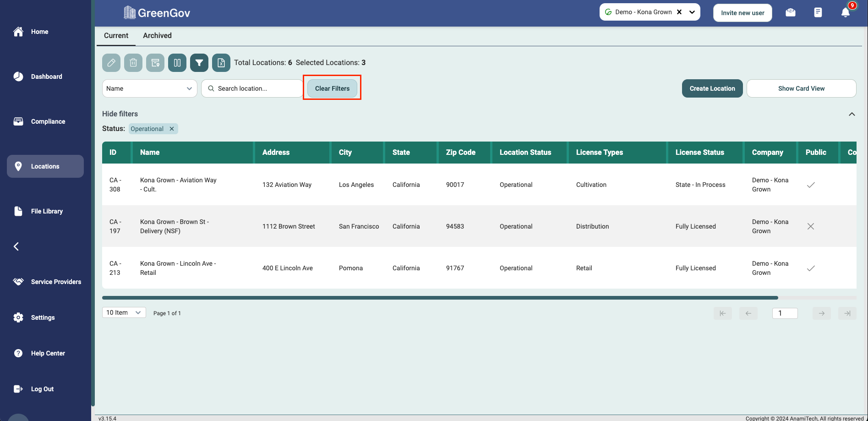The height and width of the screenshot is (421, 868).
Task: Click the edit pencil toolbar icon
Action: (x=111, y=63)
